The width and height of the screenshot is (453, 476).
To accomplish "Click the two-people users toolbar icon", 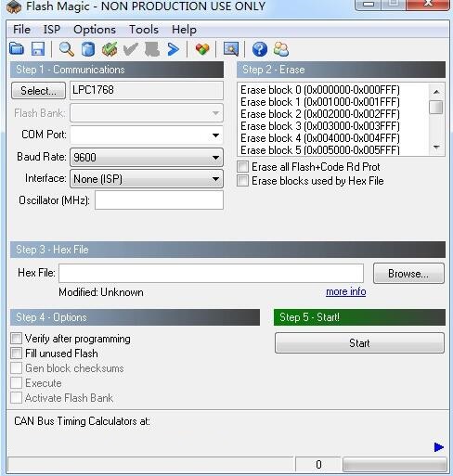I will click(x=281, y=49).
